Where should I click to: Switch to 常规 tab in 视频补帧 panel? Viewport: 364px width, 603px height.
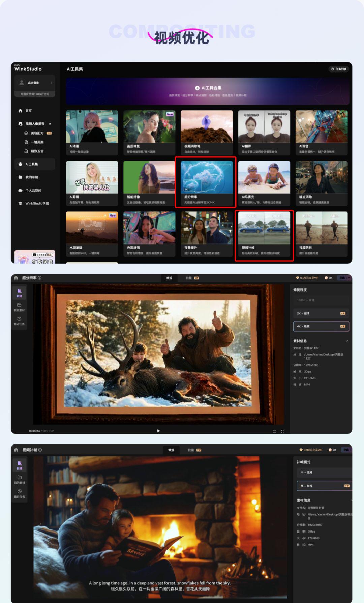pyautogui.click(x=171, y=450)
